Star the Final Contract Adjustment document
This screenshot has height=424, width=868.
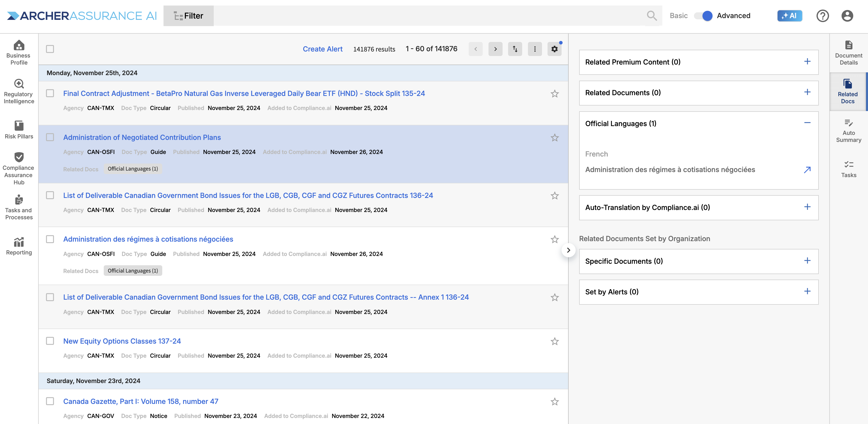coord(555,94)
